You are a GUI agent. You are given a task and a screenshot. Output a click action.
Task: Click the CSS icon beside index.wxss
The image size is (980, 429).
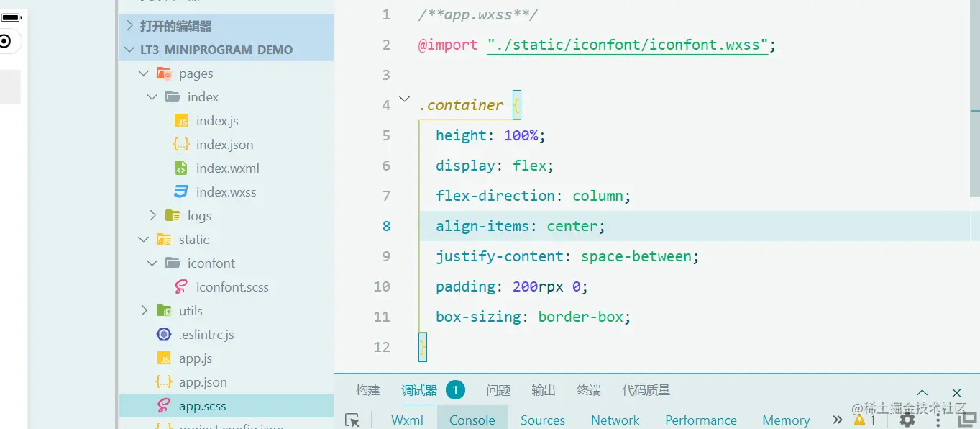point(181,192)
